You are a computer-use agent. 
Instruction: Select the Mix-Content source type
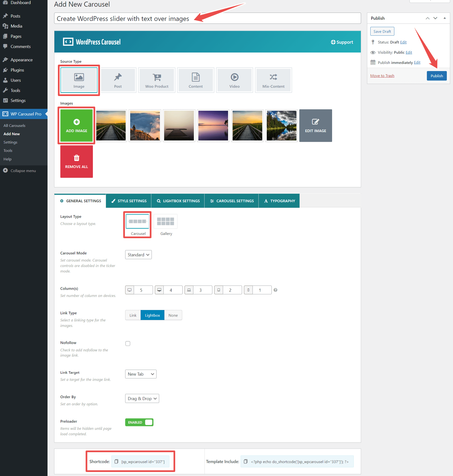(x=273, y=80)
